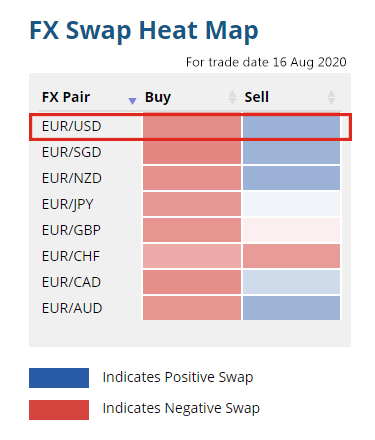This screenshot has height=440, width=375.
Task: Click the FX Swap Heat Map title
Action: tap(144, 31)
